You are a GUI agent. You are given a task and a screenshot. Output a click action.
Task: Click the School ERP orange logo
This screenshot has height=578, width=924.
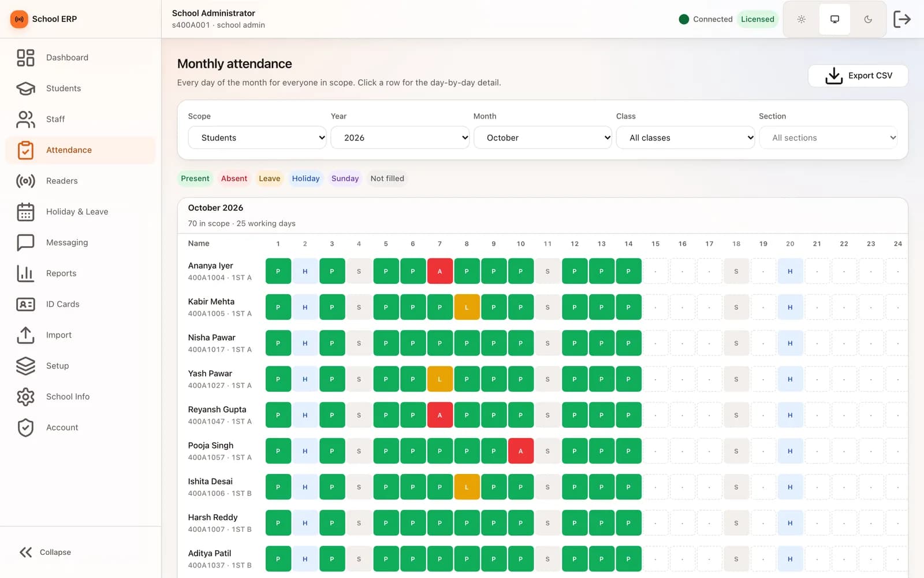coord(19,19)
